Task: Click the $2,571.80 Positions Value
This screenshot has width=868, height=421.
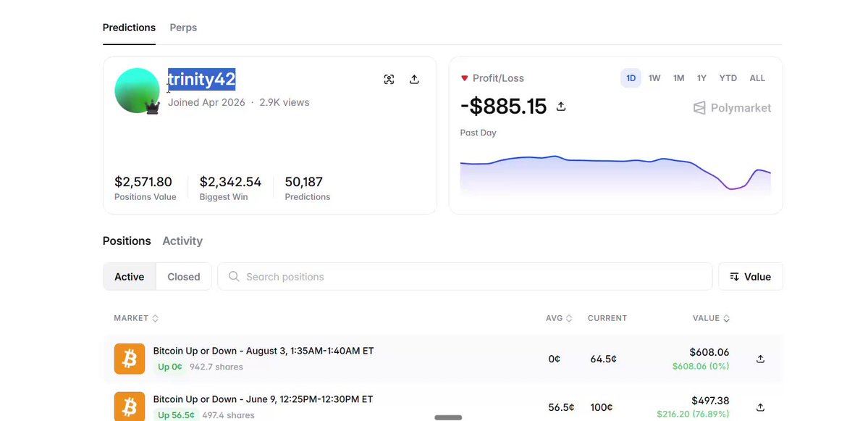Action: coord(143,182)
